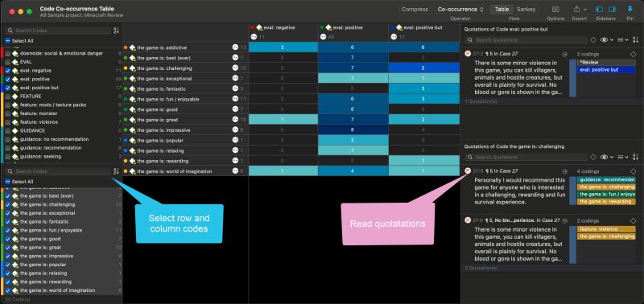Open list view-mode dropdown in lower quotations panel
This screenshot has width=644, height=304.
click(622, 157)
